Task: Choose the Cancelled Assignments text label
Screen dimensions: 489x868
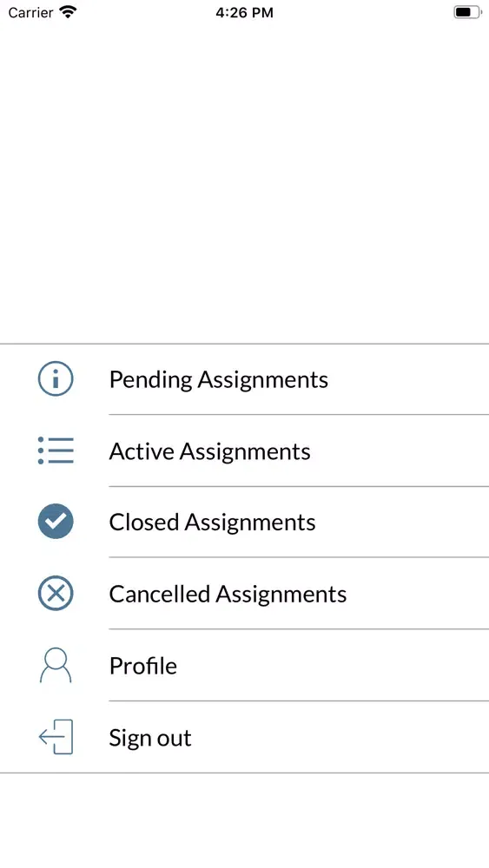Action: tap(228, 594)
